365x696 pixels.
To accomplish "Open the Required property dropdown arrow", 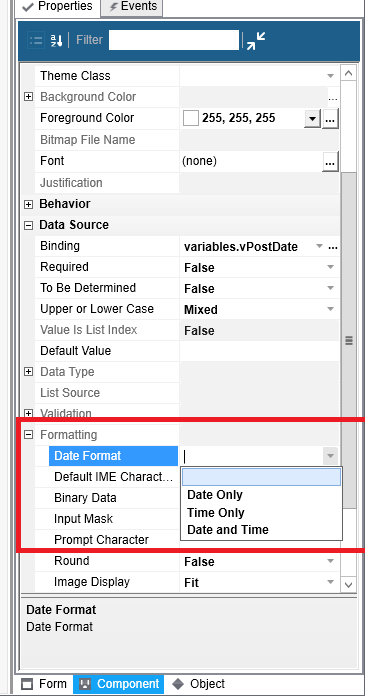I will coord(330,268).
